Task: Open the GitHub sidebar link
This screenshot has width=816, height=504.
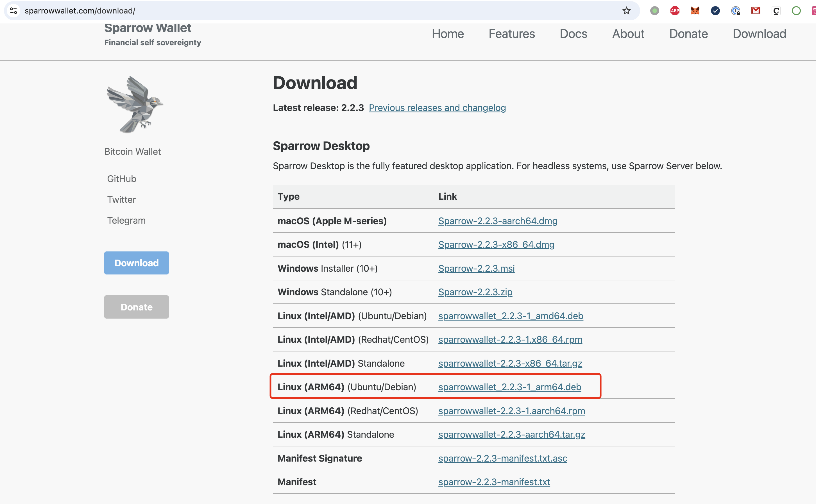Action: (x=122, y=179)
